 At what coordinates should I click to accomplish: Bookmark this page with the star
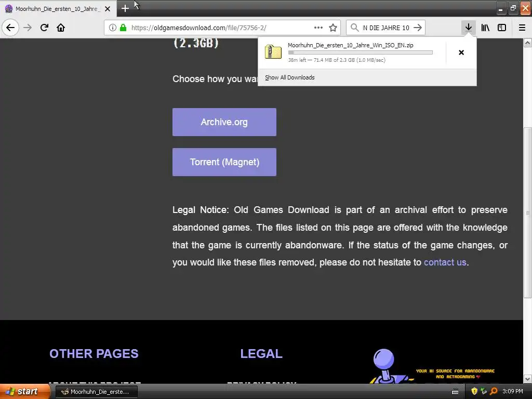pos(333,28)
